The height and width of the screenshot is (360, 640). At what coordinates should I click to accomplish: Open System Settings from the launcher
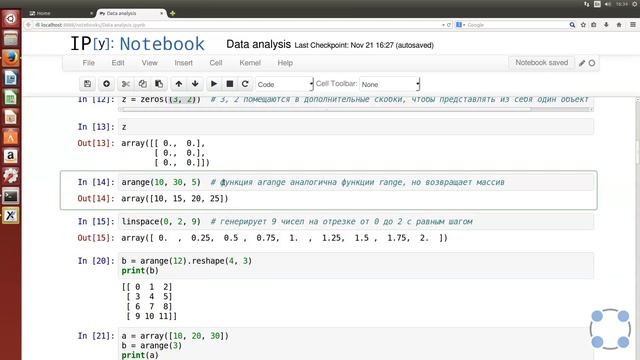pos(11,176)
